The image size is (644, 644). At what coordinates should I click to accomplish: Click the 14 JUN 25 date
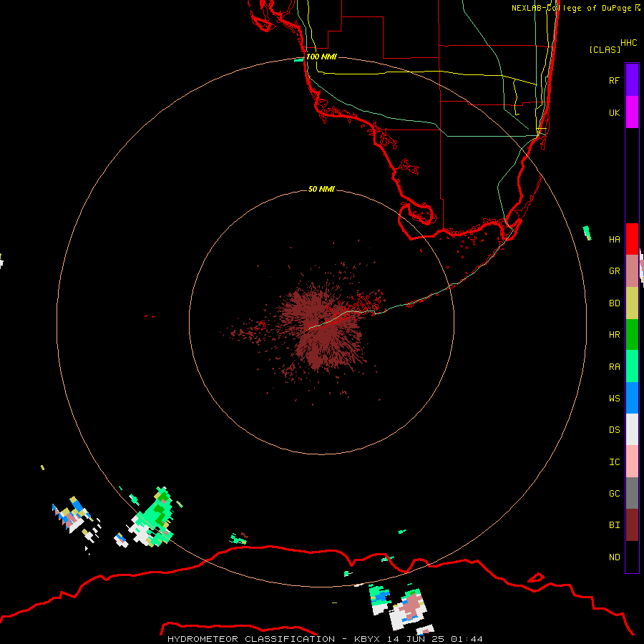(x=416, y=639)
